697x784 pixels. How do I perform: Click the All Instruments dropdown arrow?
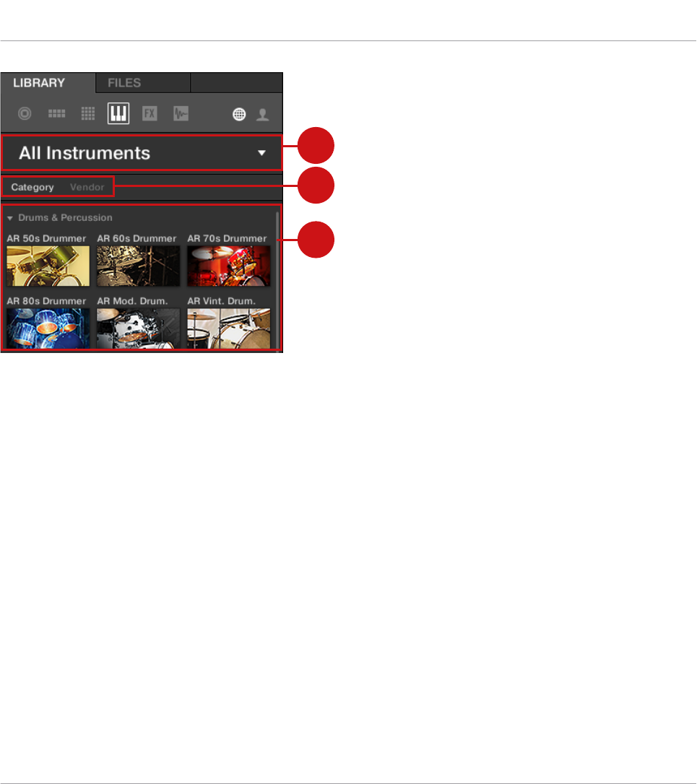click(x=261, y=153)
